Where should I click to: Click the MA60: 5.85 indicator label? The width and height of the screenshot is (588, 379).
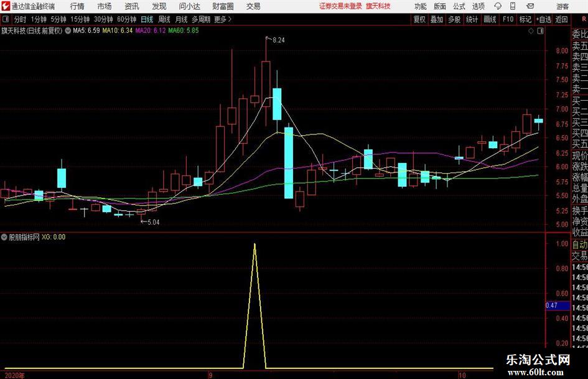[184, 30]
